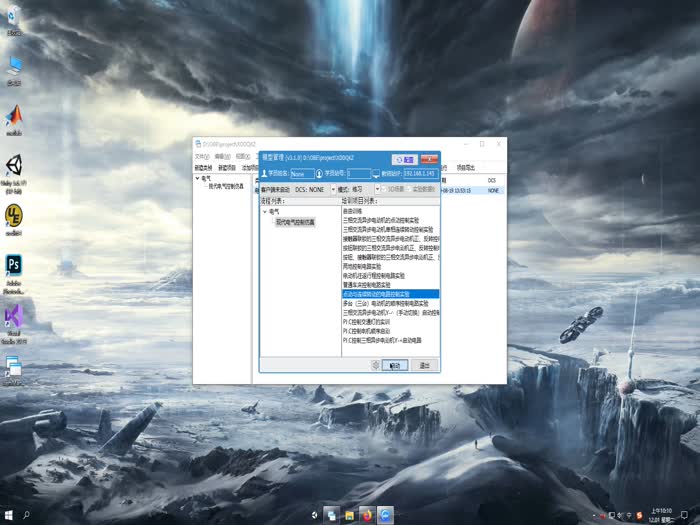Collapse the 电气 node in 流程列表
Screen dimensions: 700x525
[x=264, y=211]
